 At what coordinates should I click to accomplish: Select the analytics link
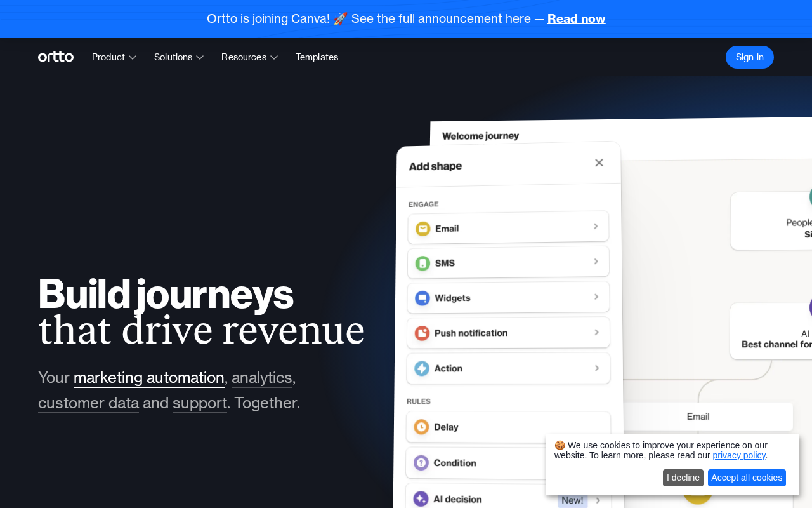262,378
